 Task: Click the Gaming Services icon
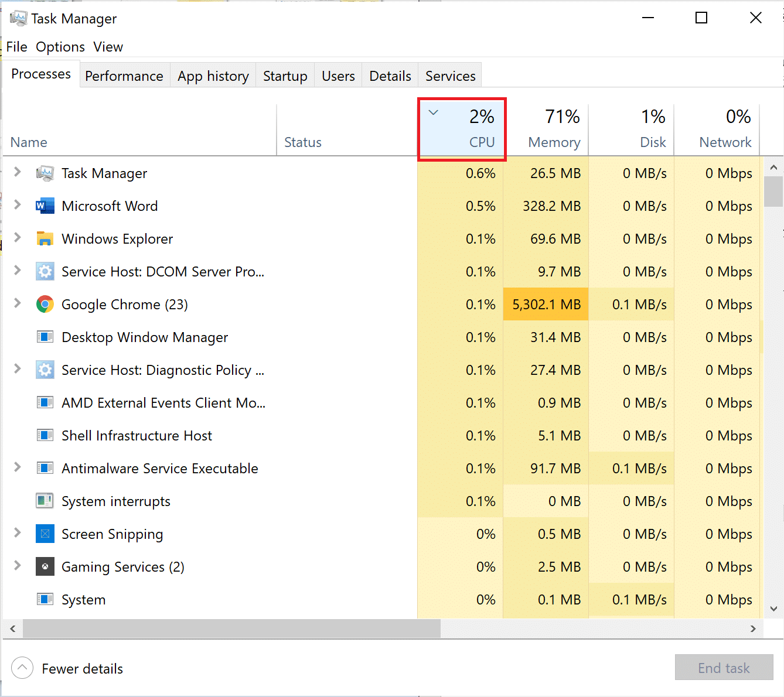click(x=45, y=566)
